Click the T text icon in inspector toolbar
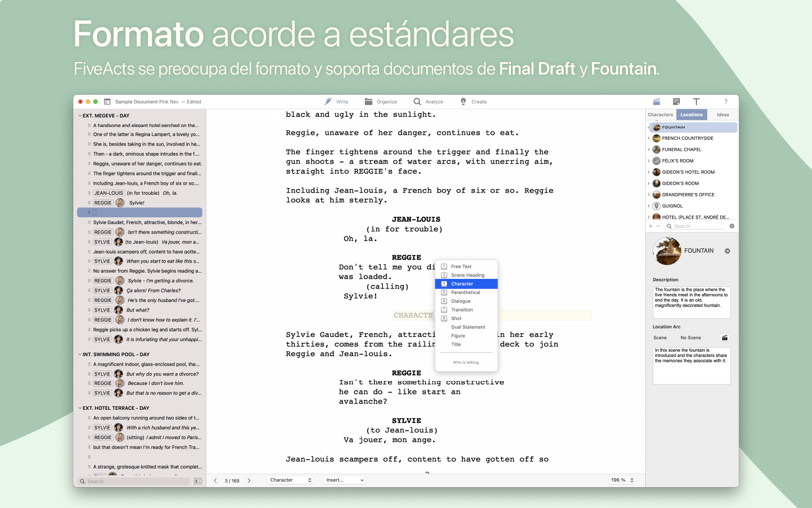 pyautogui.click(x=696, y=102)
